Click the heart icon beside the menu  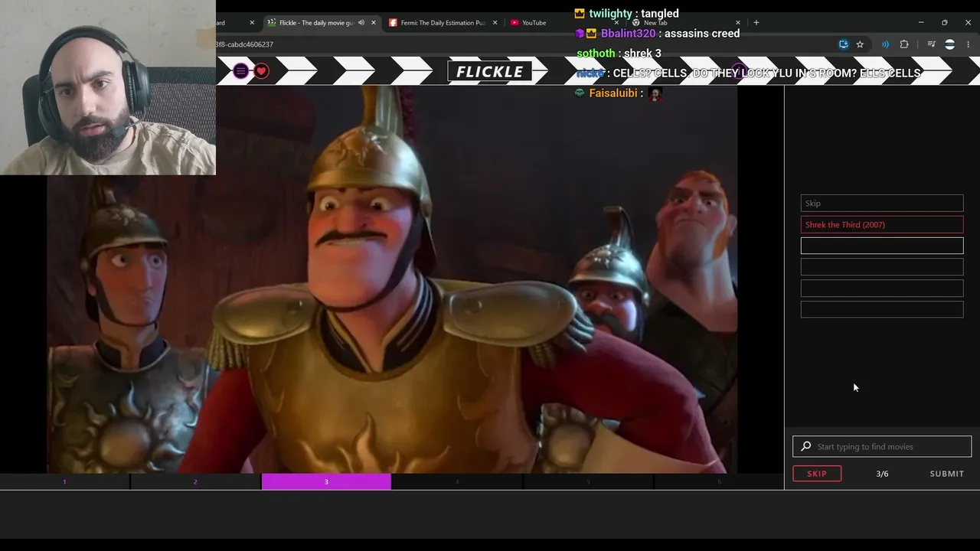tap(262, 71)
